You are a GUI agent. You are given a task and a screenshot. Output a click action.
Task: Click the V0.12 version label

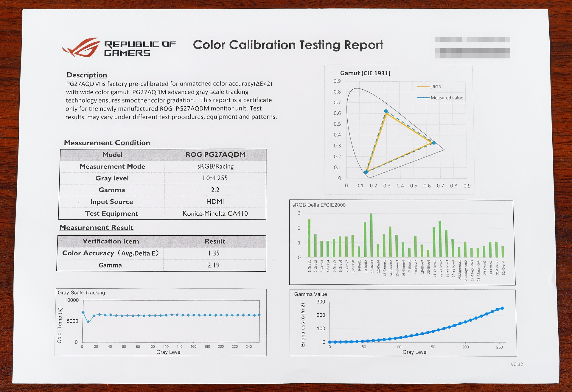coord(517,364)
